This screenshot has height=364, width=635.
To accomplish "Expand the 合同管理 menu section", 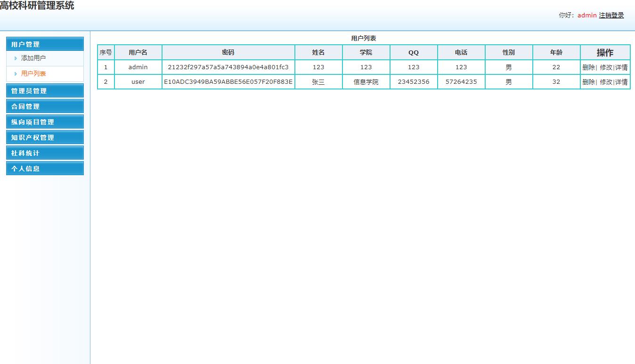I will [x=45, y=106].
